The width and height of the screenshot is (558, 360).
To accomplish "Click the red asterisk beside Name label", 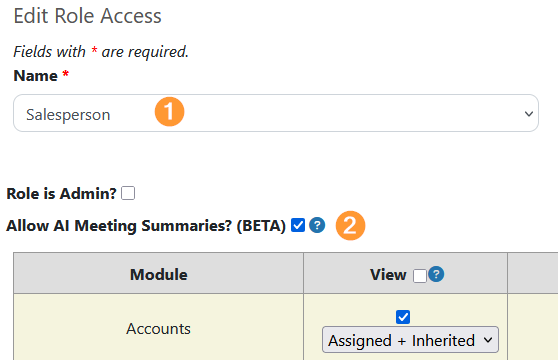I will click(65, 74).
